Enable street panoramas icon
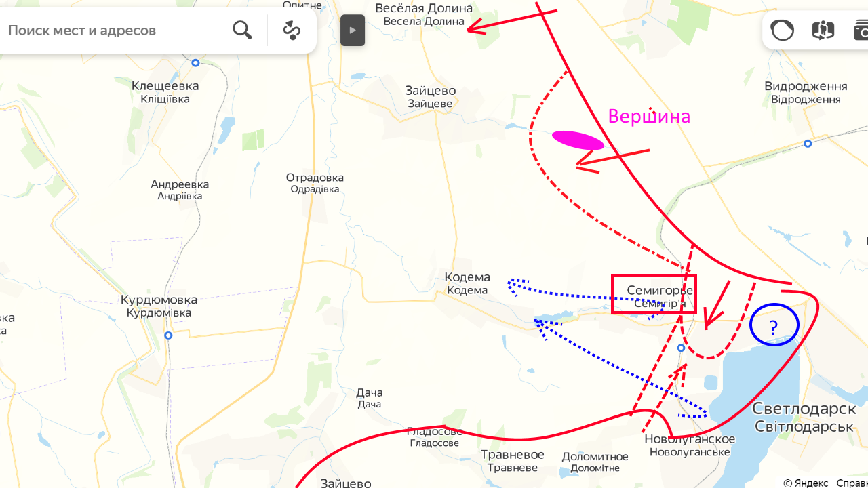The image size is (868, 488). tap(823, 30)
